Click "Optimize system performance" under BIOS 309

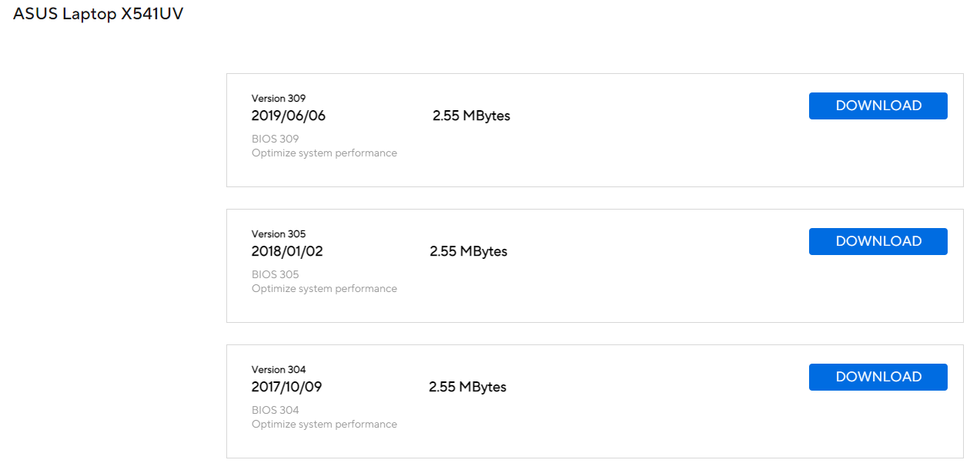324,153
